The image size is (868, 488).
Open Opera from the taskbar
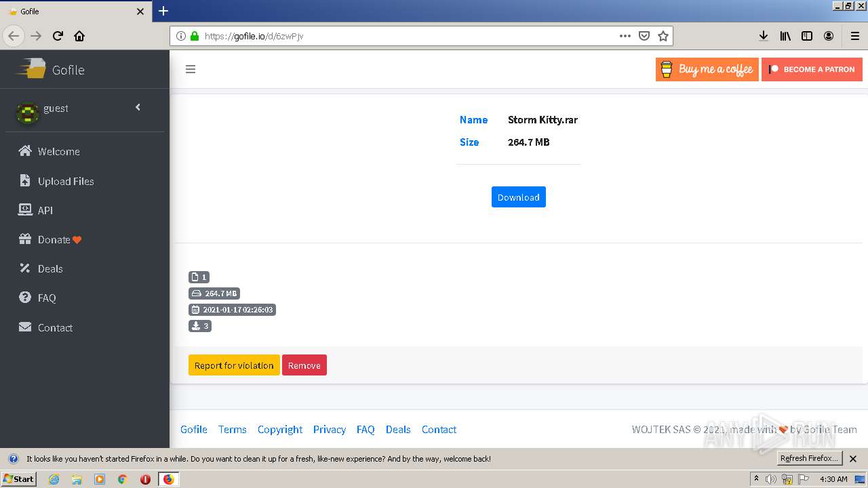145,479
